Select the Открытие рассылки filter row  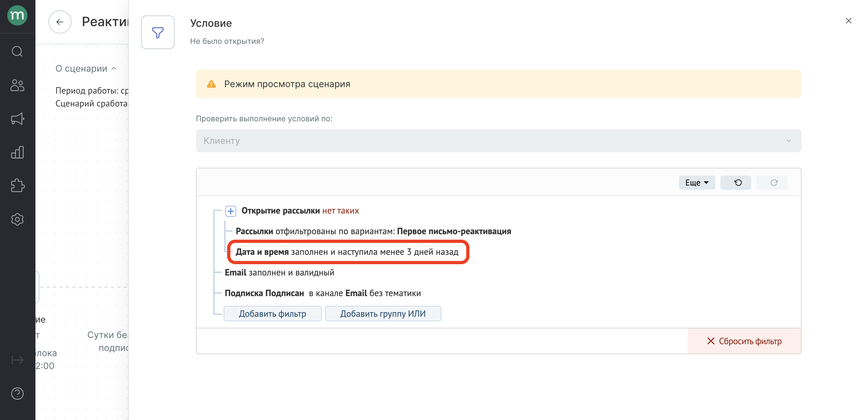pos(300,211)
